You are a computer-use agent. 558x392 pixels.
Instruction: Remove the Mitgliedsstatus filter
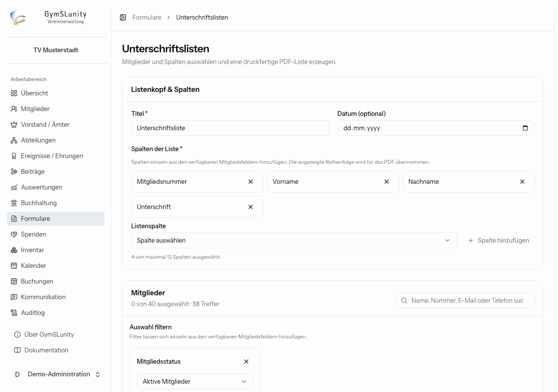(x=246, y=362)
